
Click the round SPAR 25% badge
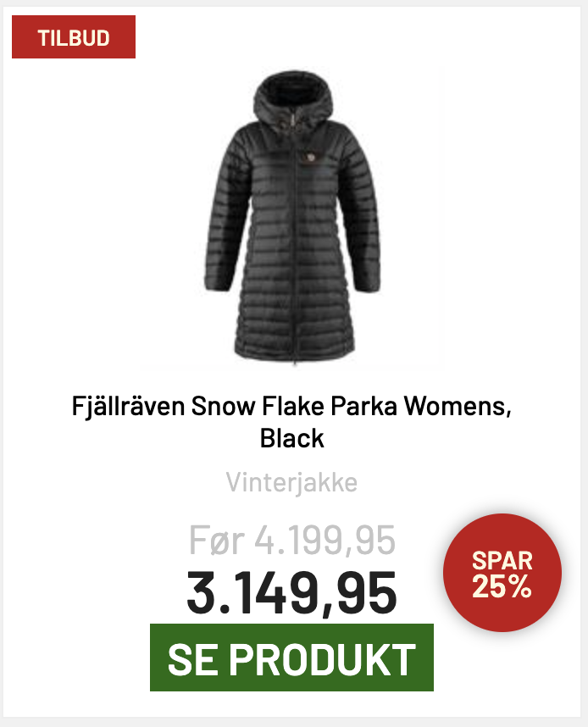(502, 573)
